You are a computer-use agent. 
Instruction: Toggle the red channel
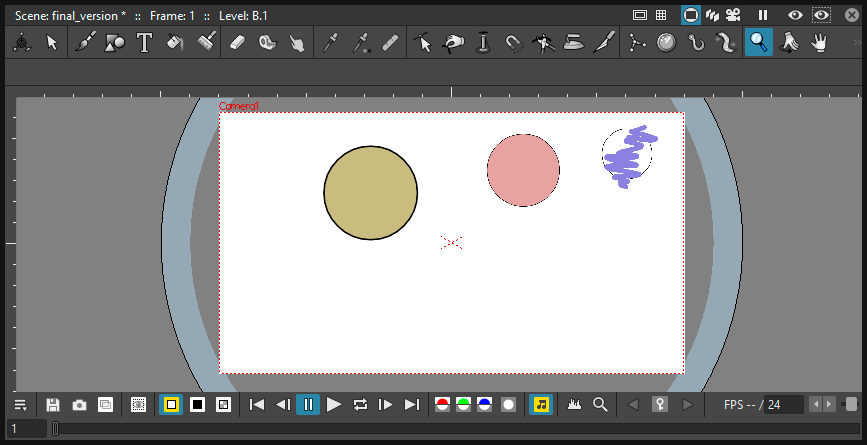point(442,405)
